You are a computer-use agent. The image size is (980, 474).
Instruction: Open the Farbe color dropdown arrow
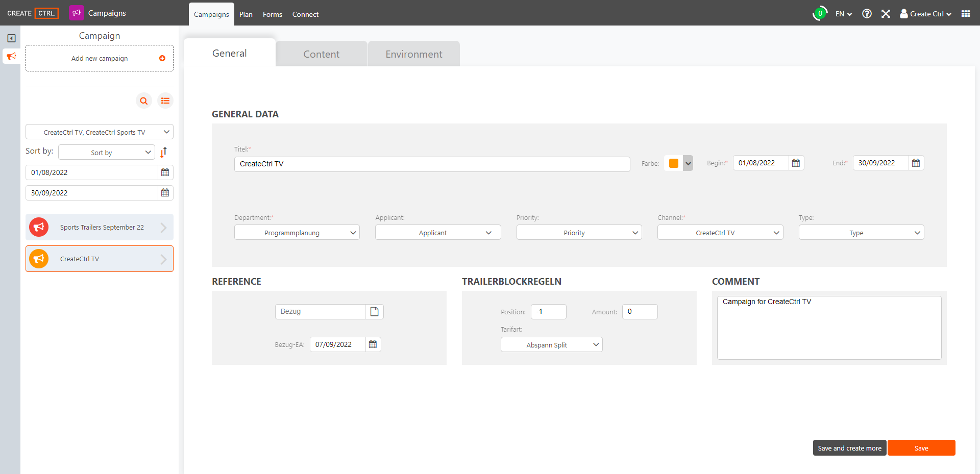(x=688, y=163)
